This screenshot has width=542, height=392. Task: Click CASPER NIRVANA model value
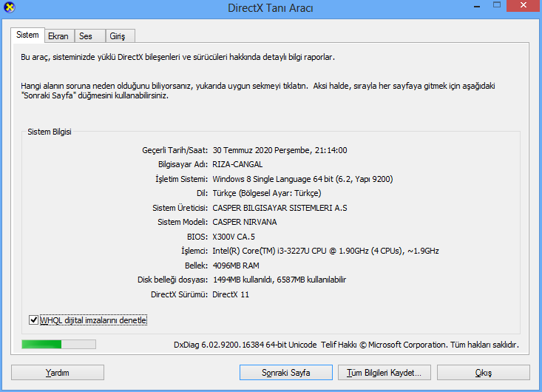pos(245,222)
